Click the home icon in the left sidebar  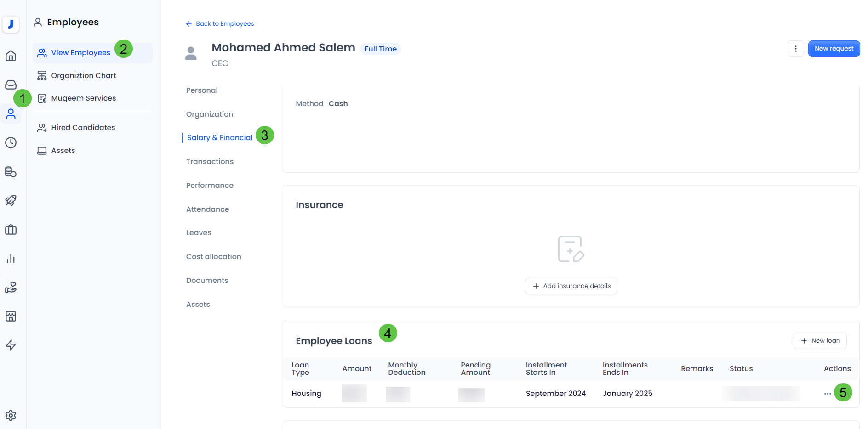point(11,56)
